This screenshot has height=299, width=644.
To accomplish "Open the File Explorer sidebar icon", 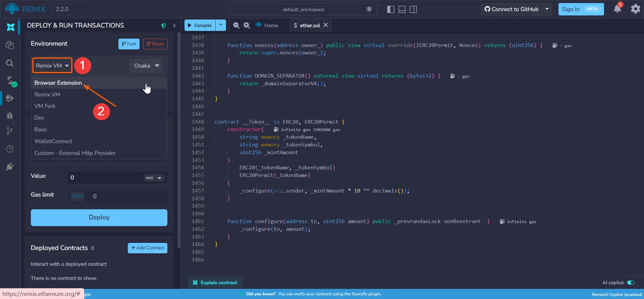I will pyautogui.click(x=10, y=45).
